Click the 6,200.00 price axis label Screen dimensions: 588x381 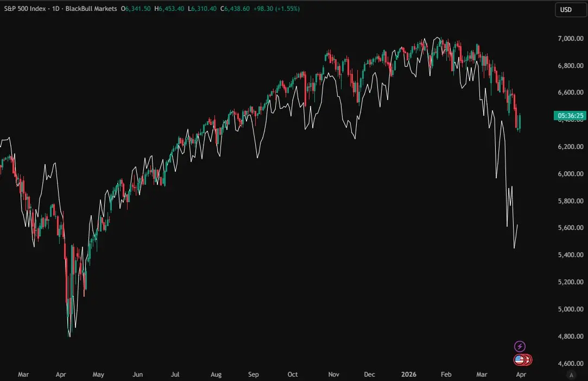(x=571, y=146)
